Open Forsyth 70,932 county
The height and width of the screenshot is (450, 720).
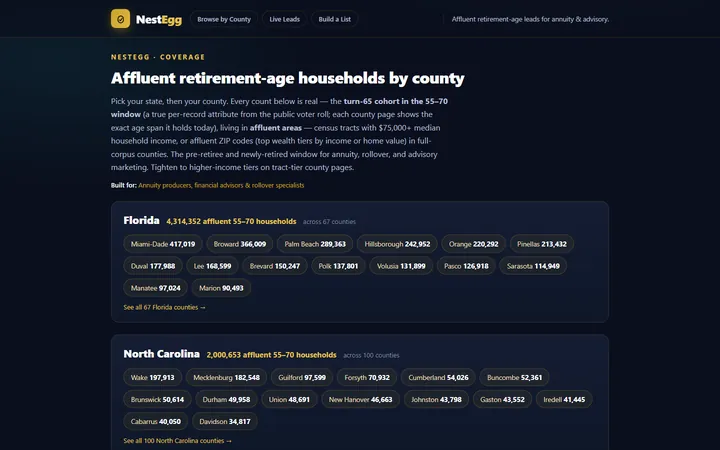tap(367, 377)
